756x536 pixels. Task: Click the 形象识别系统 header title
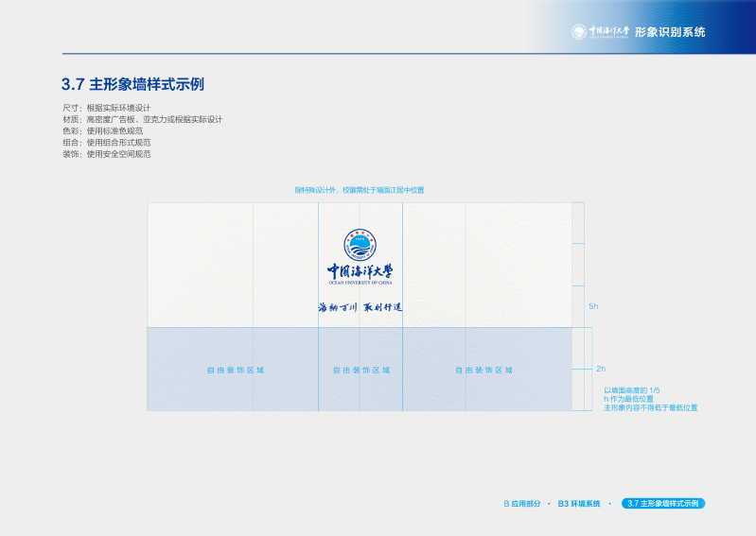pos(669,32)
